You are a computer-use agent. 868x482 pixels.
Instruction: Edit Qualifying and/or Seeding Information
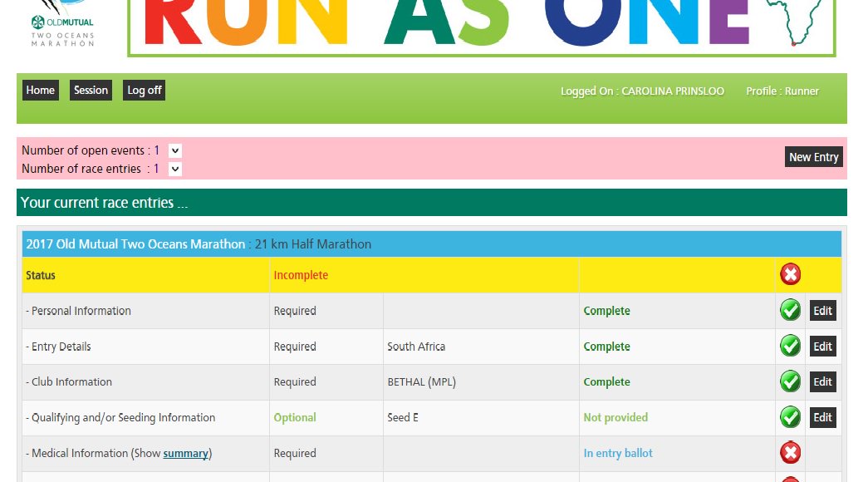[x=822, y=417]
